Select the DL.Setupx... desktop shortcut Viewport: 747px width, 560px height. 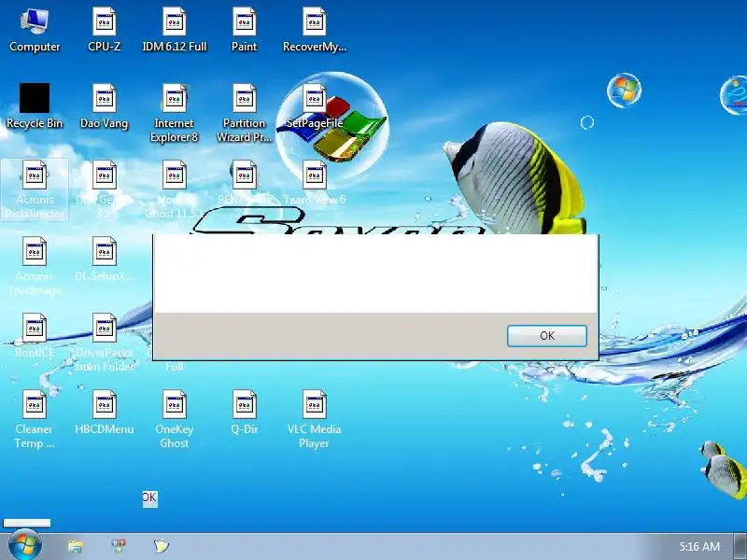click(x=105, y=259)
